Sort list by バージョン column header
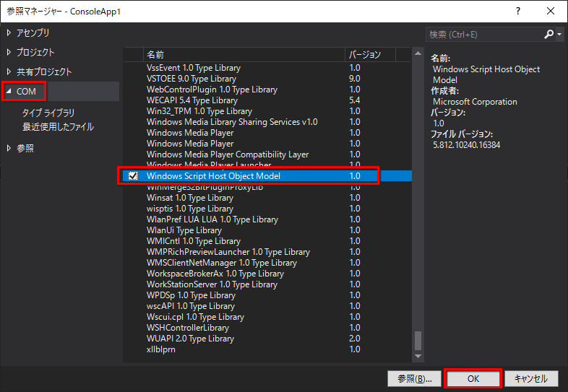Screen dimensions: 568x392 pyautogui.click(x=370, y=55)
